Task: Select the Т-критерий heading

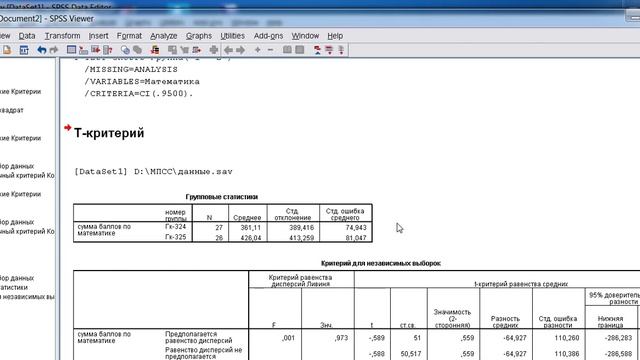Action: tap(109, 133)
